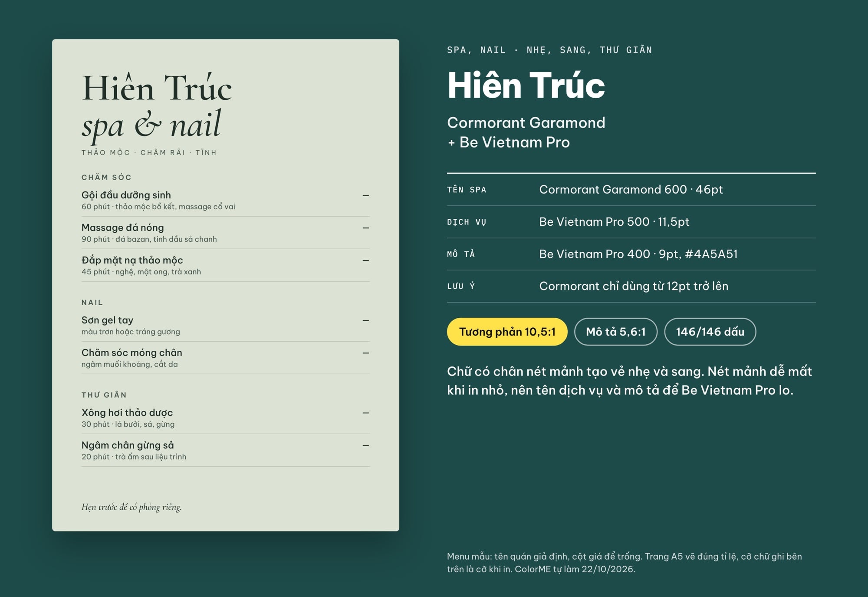Image resolution: width=868 pixels, height=597 pixels.
Task: Click description "60 phút · thảo mộc bồ kết, massage cổ vai"
Action: click(x=158, y=207)
